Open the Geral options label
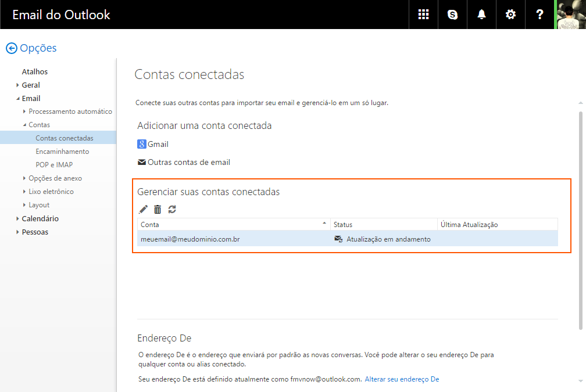 click(31, 85)
